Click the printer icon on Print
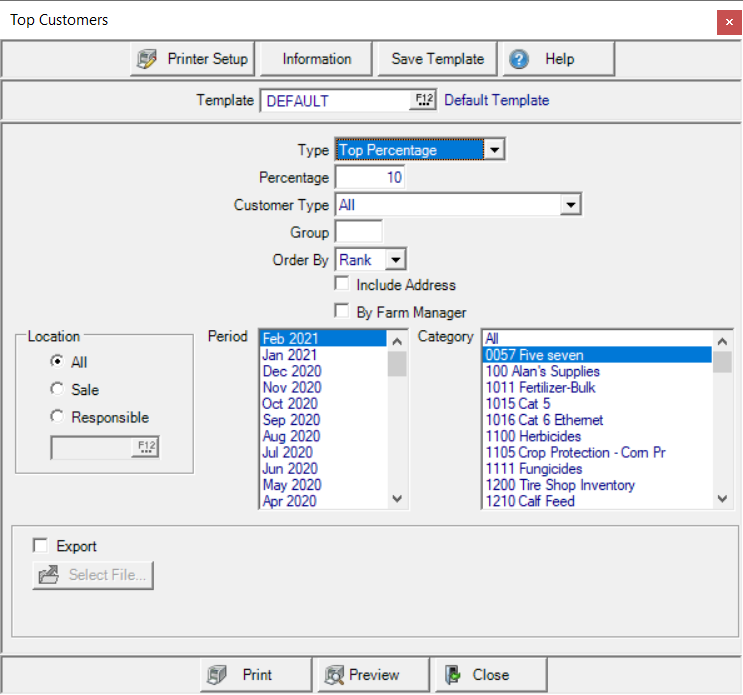743x695 pixels. pos(216,675)
